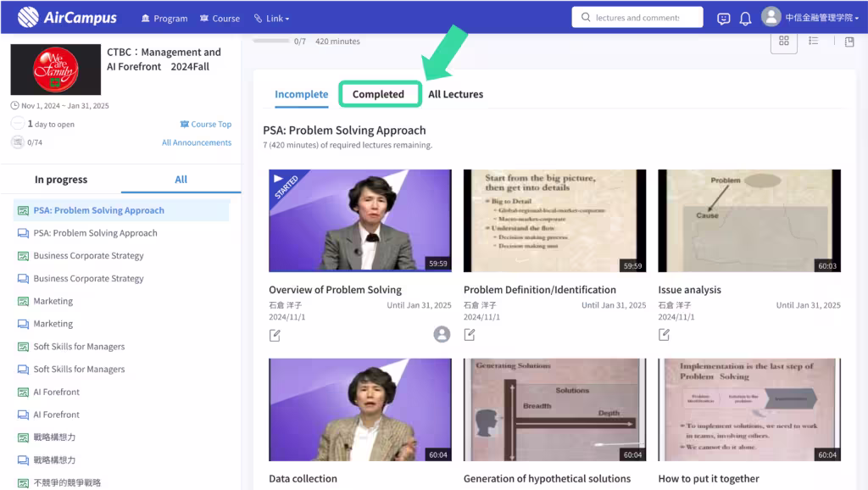Click forum icon beside second 戰略構想力
Screen dimensions: 868x490
coord(23,460)
